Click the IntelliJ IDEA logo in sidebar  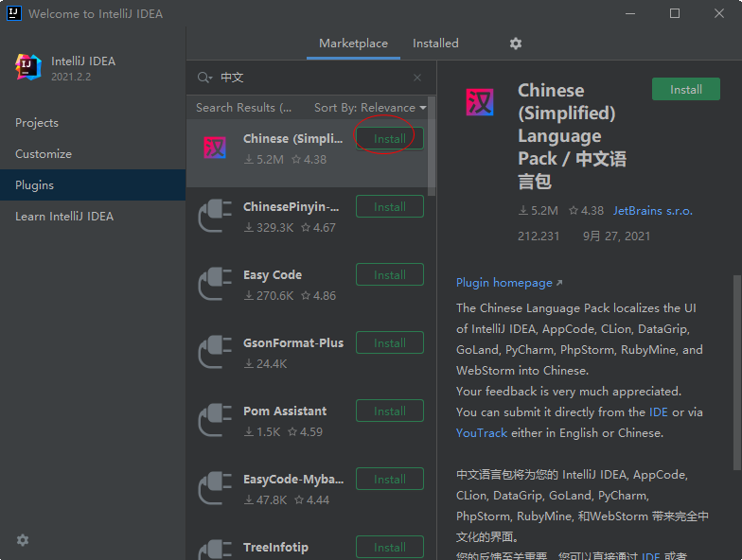point(28,66)
